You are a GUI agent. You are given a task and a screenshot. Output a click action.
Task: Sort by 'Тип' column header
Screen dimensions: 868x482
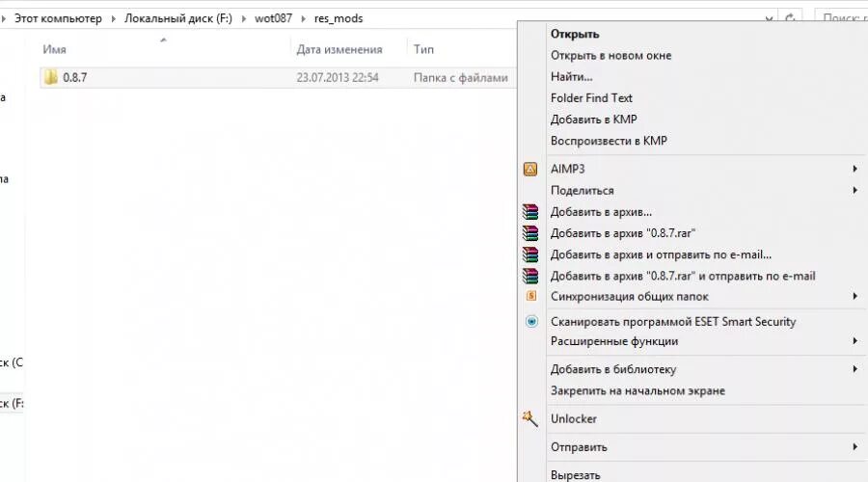click(423, 49)
